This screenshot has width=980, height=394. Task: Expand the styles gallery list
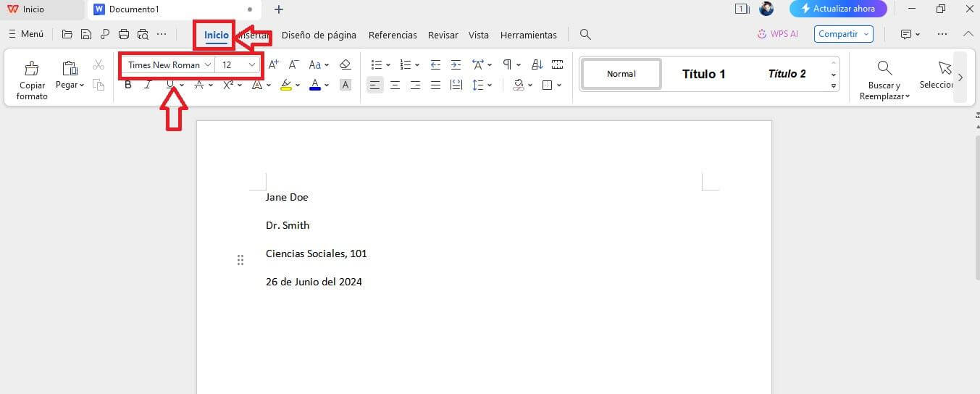point(833,85)
